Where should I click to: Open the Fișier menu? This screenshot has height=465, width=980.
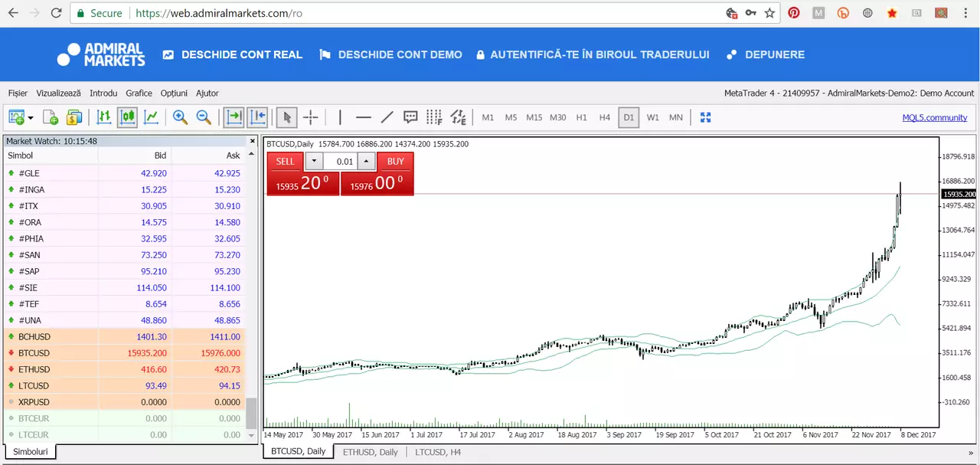point(18,93)
